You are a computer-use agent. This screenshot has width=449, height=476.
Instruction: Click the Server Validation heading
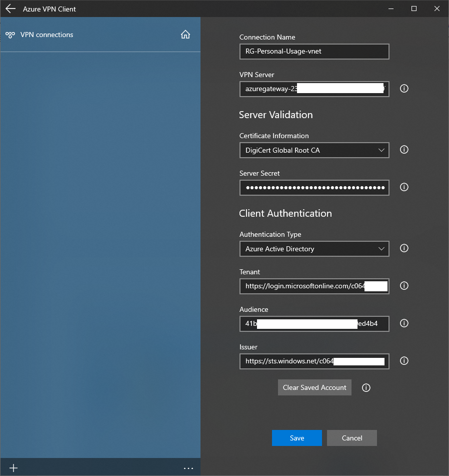pos(276,115)
